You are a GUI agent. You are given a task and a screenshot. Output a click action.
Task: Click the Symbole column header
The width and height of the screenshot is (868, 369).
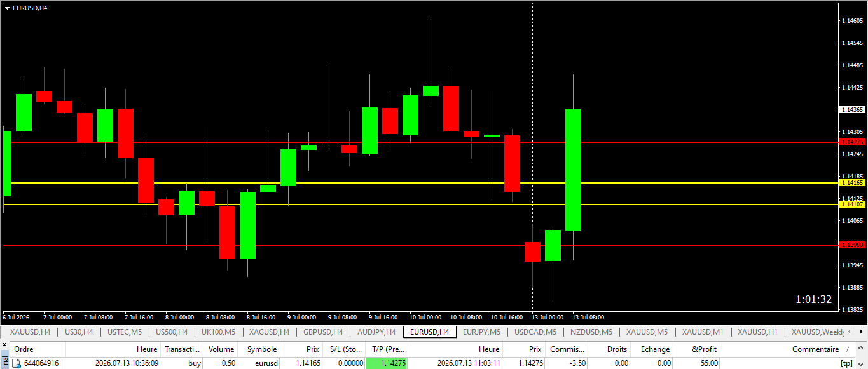pos(259,349)
